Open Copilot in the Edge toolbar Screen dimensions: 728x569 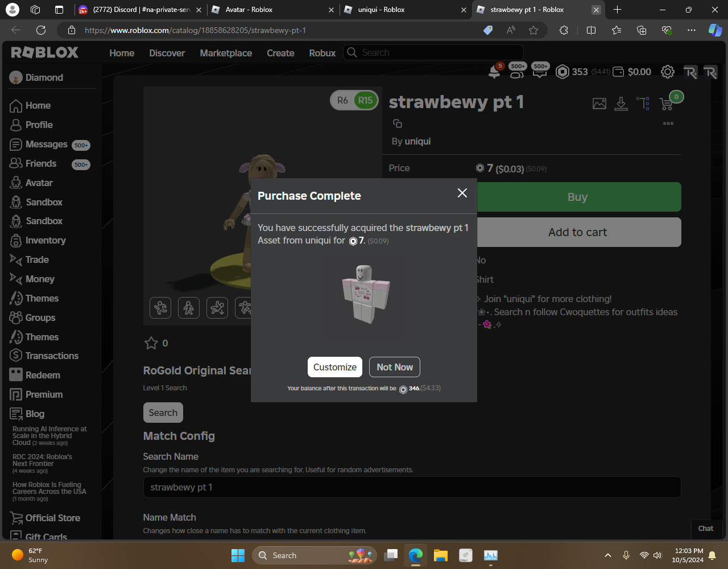tap(715, 30)
